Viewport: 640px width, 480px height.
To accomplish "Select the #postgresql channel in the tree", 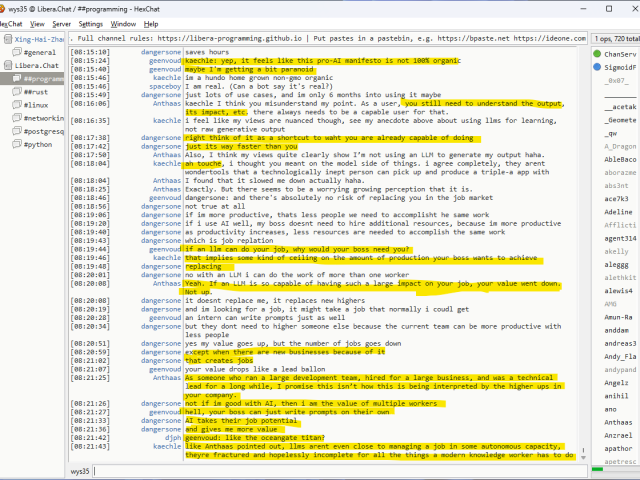I will pos(43,131).
